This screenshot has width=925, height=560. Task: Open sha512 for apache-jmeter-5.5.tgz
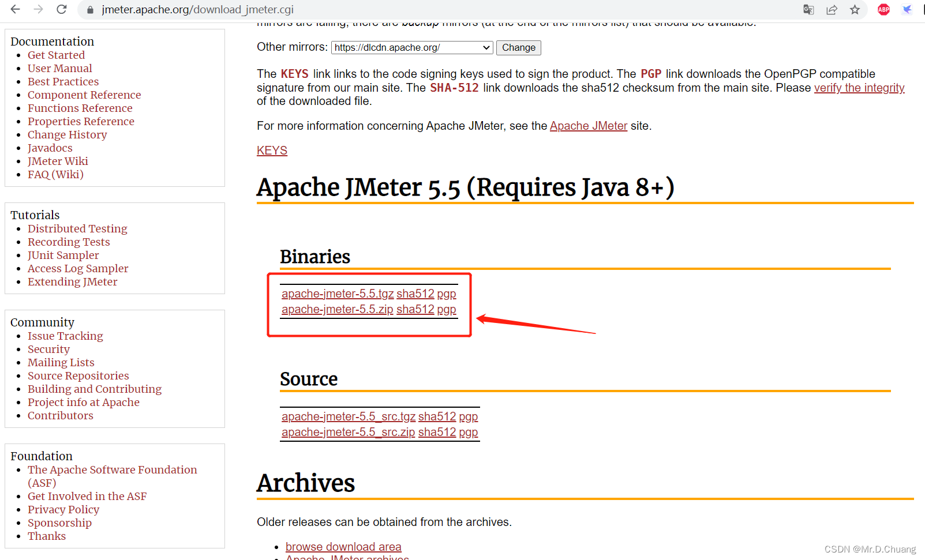click(415, 294)
